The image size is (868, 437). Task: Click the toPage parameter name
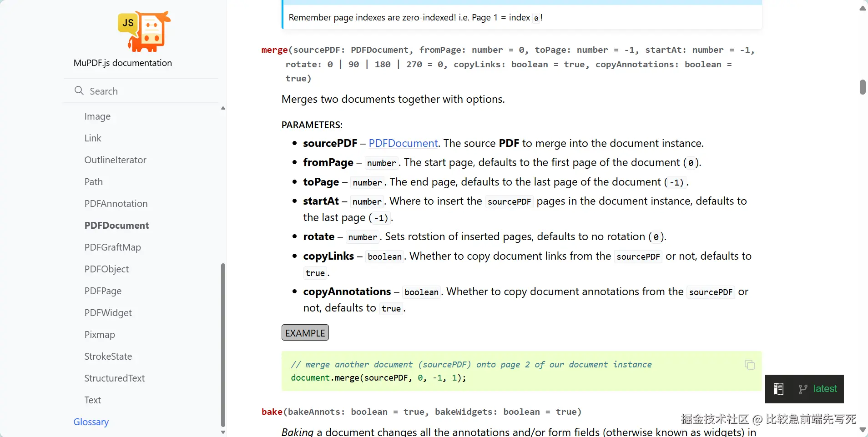click(321, 182)
